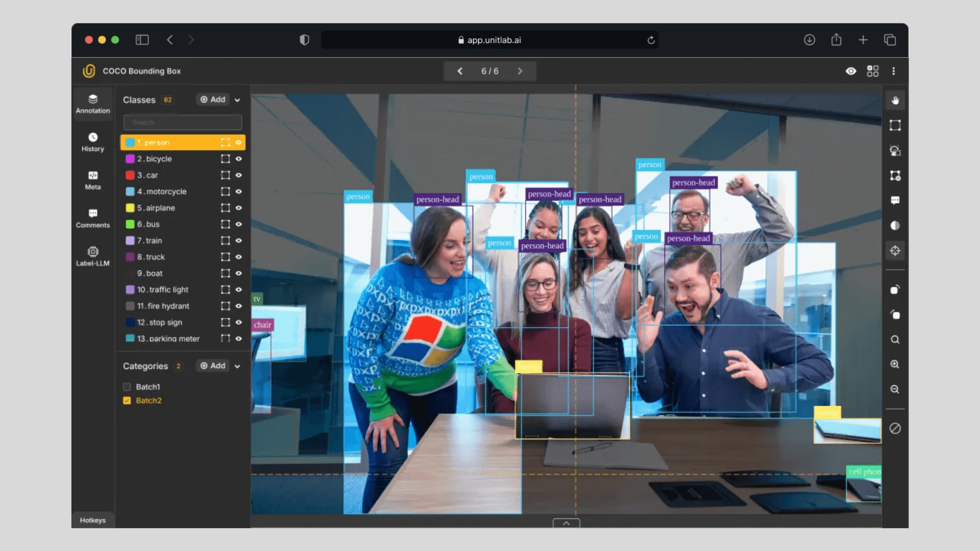Click the Hotkeys button
The height and width of the screenshot is (551, 980).
(x=92, y=520)
